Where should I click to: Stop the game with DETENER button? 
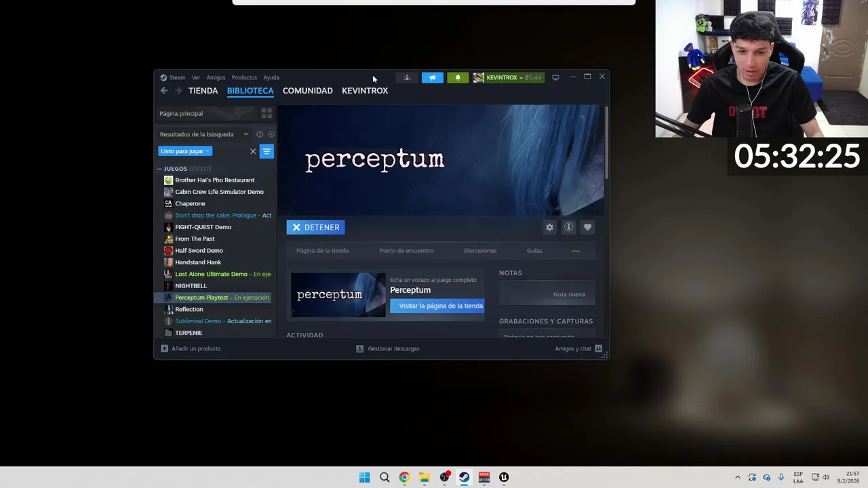(x=315, y=227)
